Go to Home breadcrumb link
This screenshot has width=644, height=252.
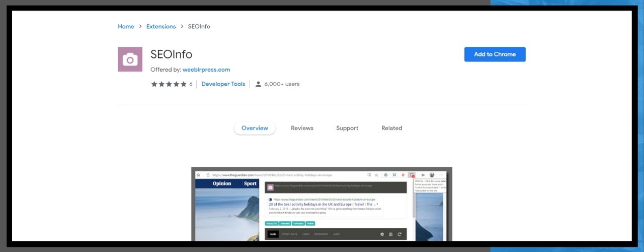pyautogui.click(x=126, y=26)
